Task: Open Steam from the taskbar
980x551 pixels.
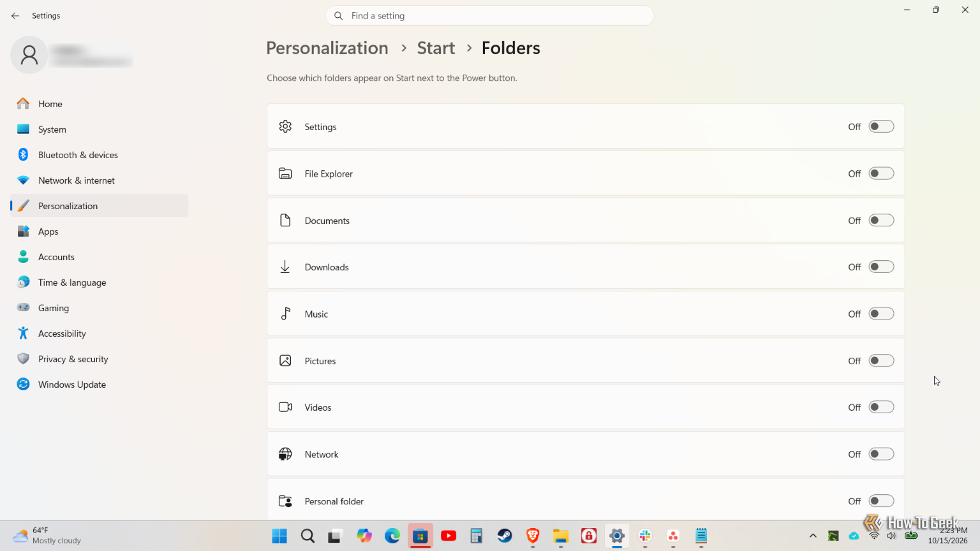Action: [505, 536]
